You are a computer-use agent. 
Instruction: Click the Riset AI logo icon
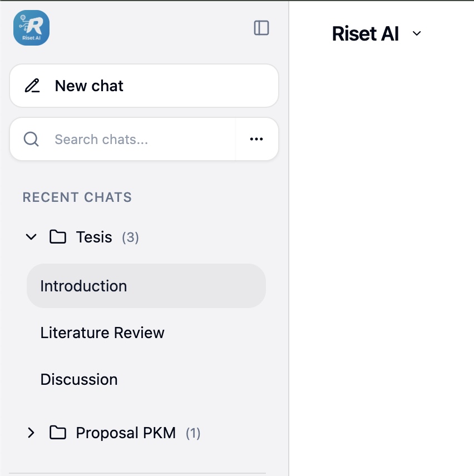coord(31,28)
